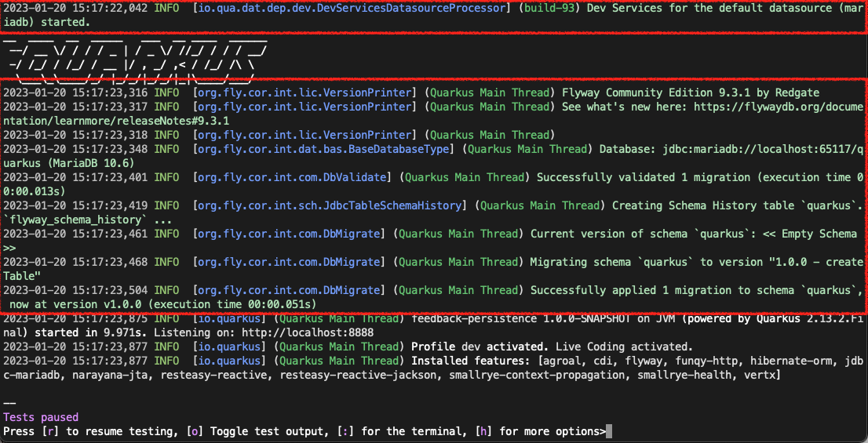The width and height of the screenshot is (868, 443).
Task: Click the DbValidate logger name
Action: pyautogui.click(x=297, y=177)
